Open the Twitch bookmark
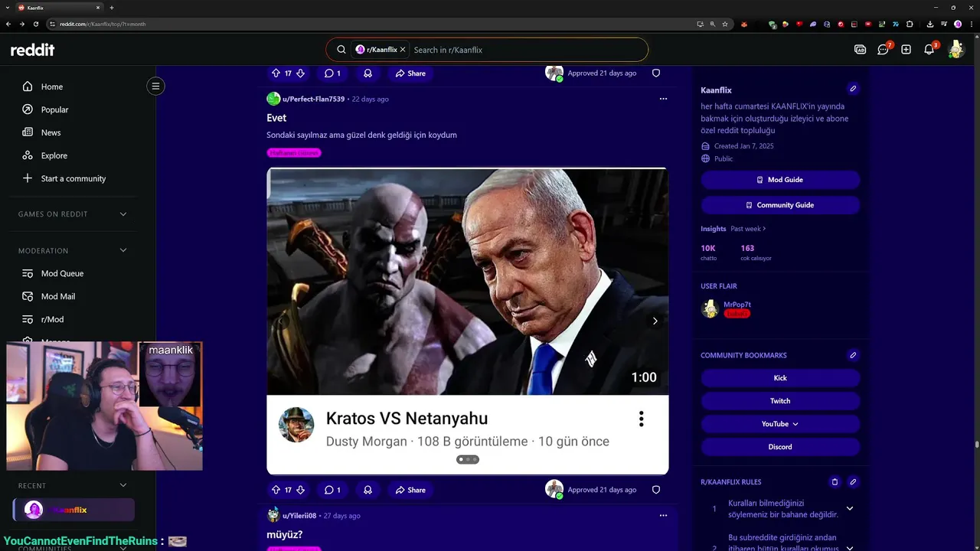Viewport: 980px width, 551px height. click(780, 401)
